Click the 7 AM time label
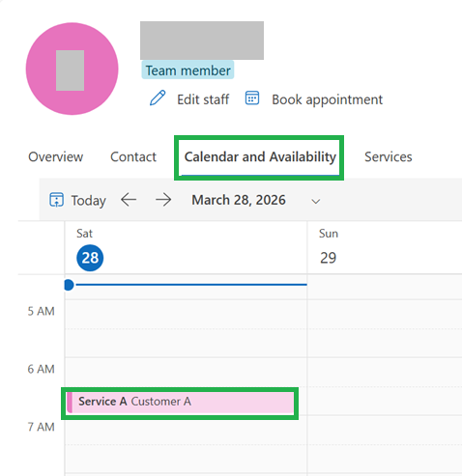This screenshot has width=462, height=476. point(41,427)
